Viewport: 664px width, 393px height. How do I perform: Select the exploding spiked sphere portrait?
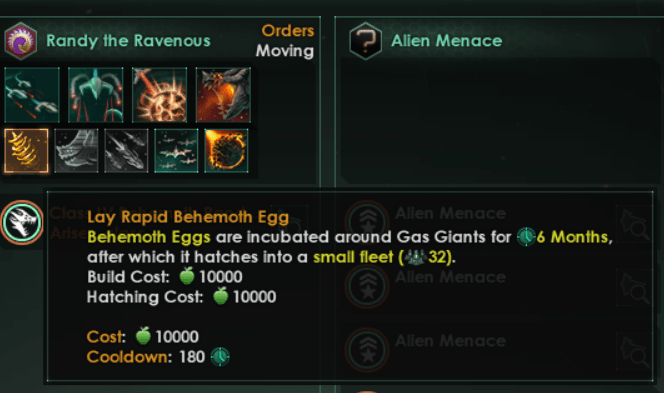click(159, 95)
